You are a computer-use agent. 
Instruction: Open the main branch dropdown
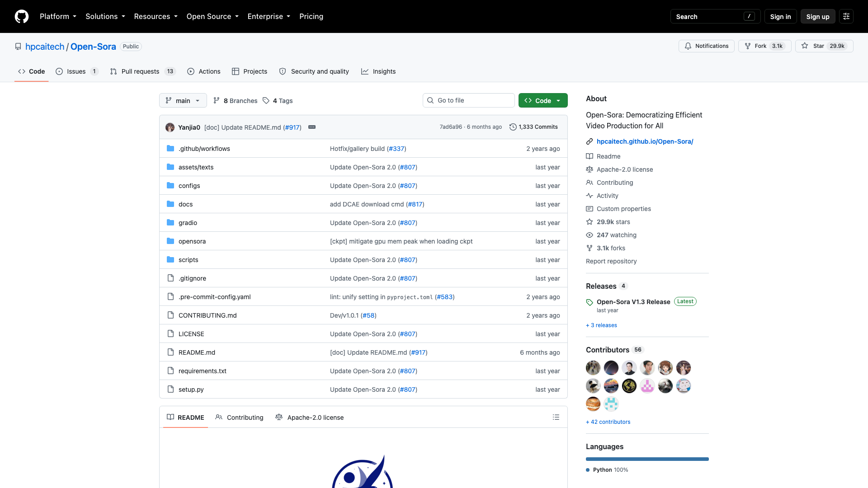point(183,100)
